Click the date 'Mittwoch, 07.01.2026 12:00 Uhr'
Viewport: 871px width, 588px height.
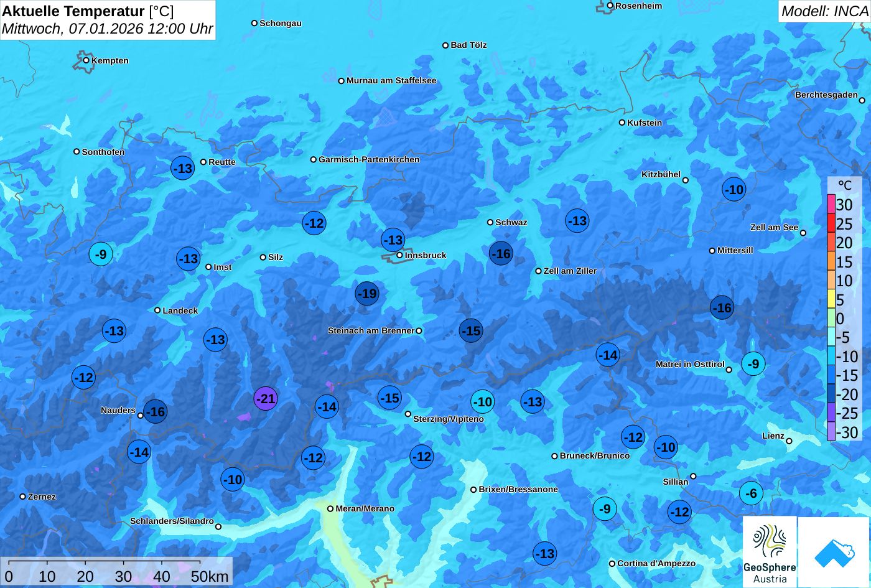(108, 29)
